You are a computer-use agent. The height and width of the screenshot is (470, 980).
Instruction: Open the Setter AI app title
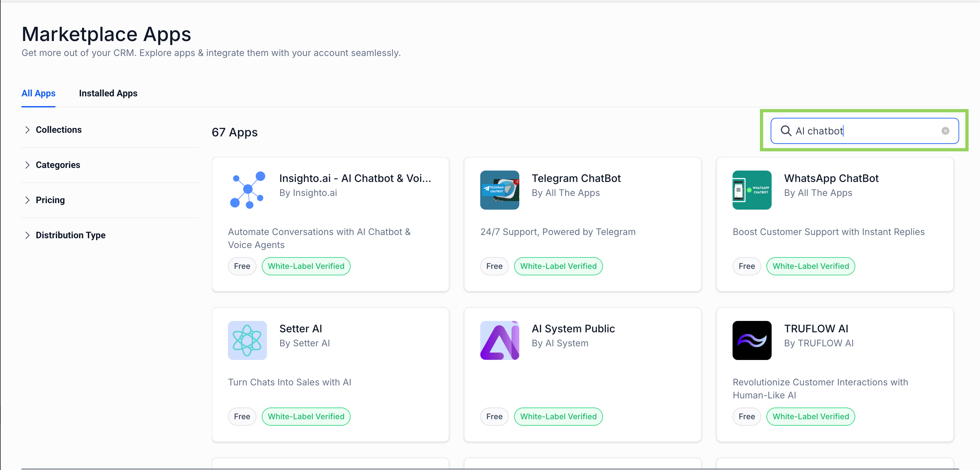(x=301, y=328)
